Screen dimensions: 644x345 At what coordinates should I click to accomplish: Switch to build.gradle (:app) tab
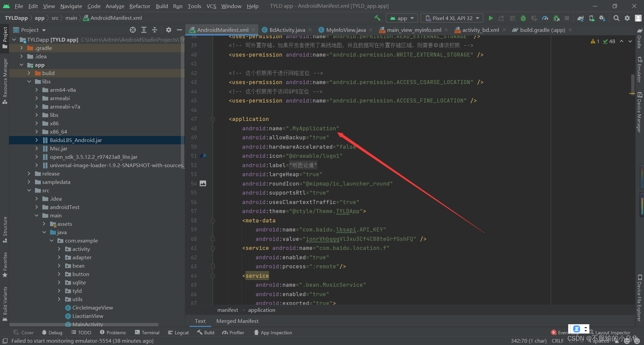pyautogui.click(x=542, y=30)
